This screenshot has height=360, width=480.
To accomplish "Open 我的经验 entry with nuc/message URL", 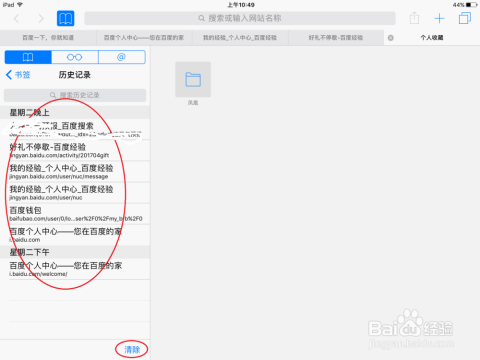I will click(x=75, y=171).
